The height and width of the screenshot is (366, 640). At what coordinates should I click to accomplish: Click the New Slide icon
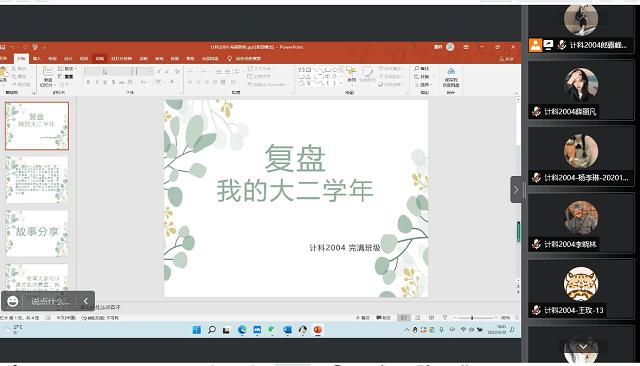(47, 72)
